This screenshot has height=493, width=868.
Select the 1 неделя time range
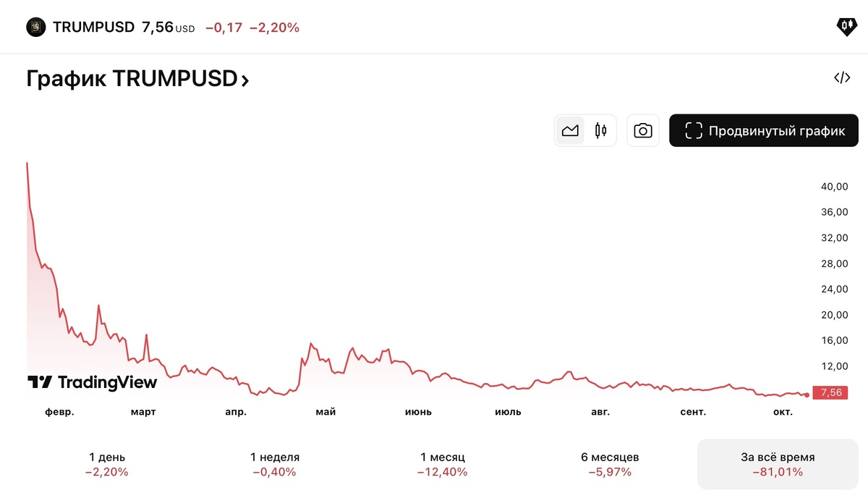click(x=275, y=464)
